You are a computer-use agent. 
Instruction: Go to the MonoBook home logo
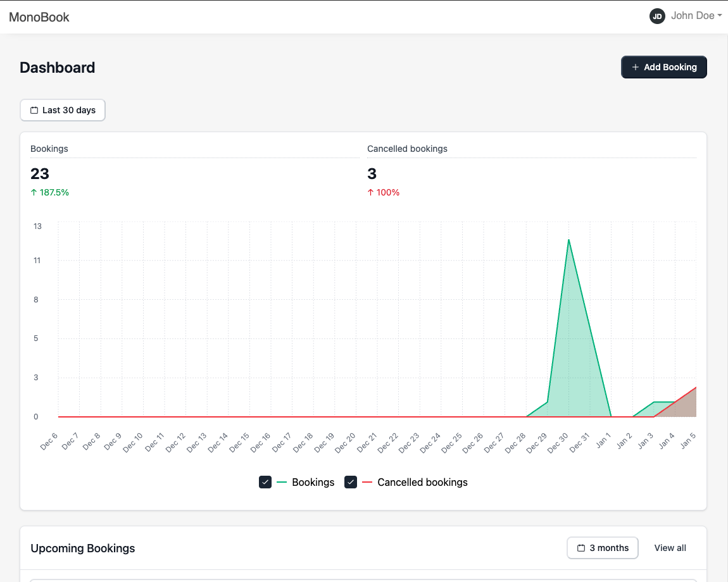pos(39,17)
